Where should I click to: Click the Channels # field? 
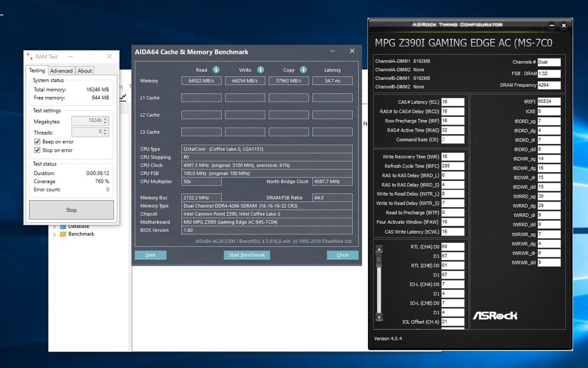click(549, 62)
